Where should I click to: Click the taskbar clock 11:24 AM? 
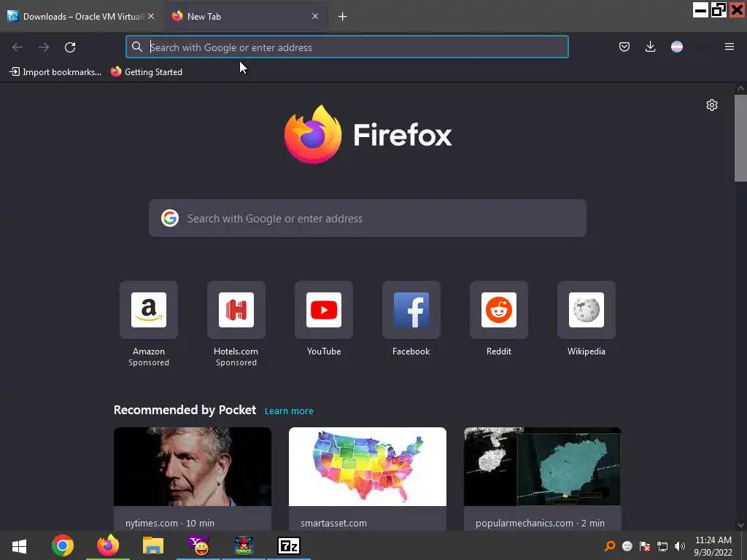click(x=713, y=546)
